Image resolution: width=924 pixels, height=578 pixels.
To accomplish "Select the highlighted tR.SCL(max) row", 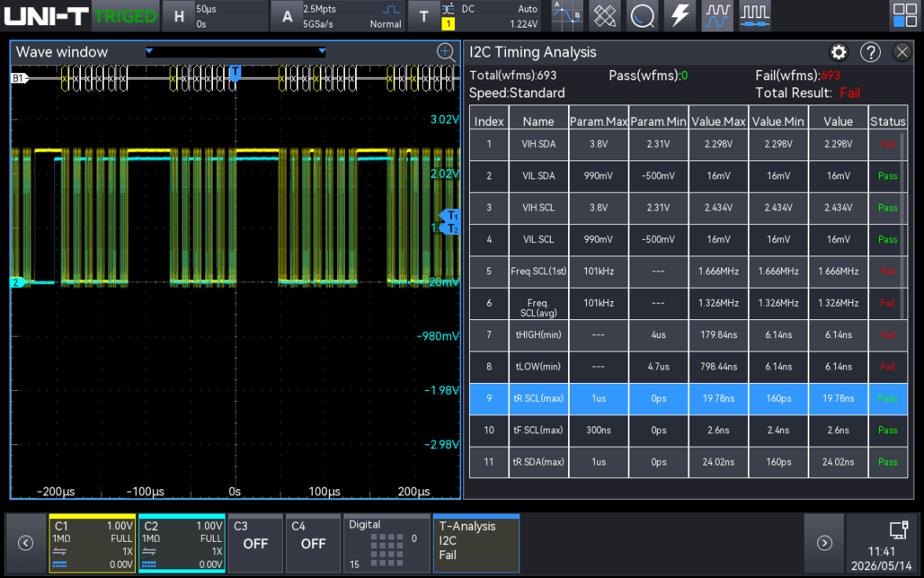I will tap(688, 399).
